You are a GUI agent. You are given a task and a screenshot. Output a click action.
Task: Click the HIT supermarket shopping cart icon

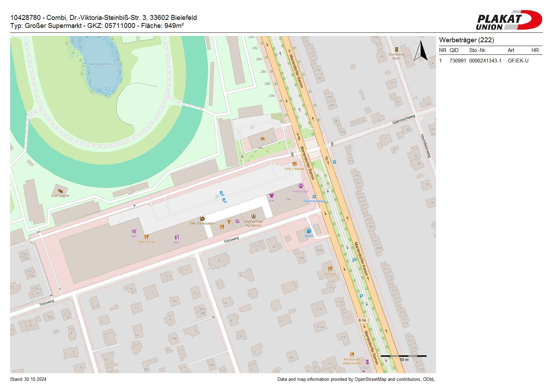134,231
